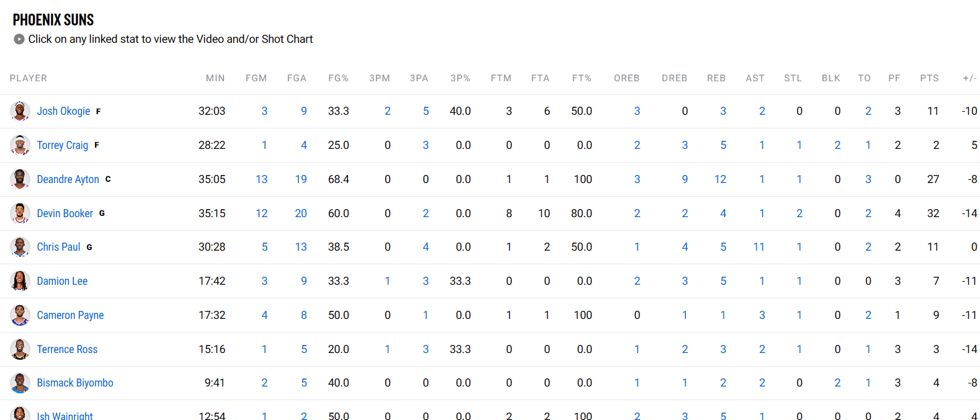980x420 pixels.
Task: Open Deandre Ayton's player headshot
Action: [x=20, y=179]
